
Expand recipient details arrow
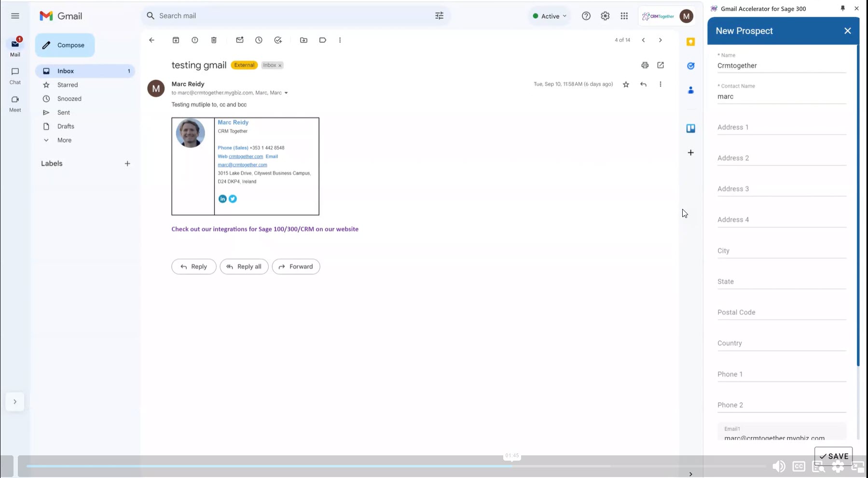pyautogui.click(x=286, y=93)
